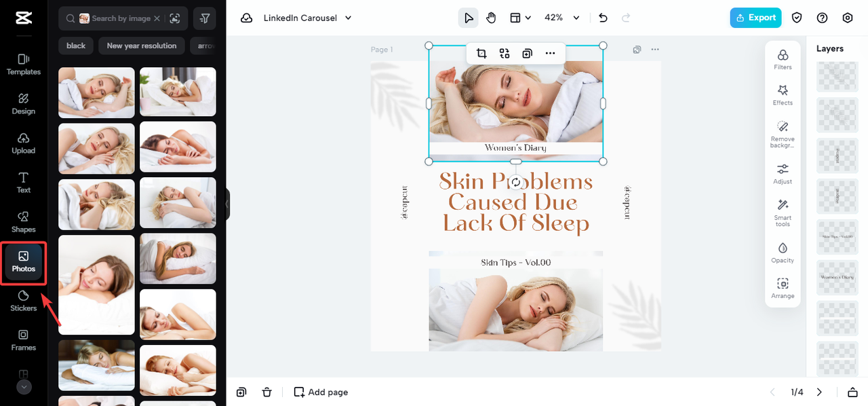Open the Shapes panel
Image resolution: width=868 pixels, height=406 pixels.
[23, 221]
